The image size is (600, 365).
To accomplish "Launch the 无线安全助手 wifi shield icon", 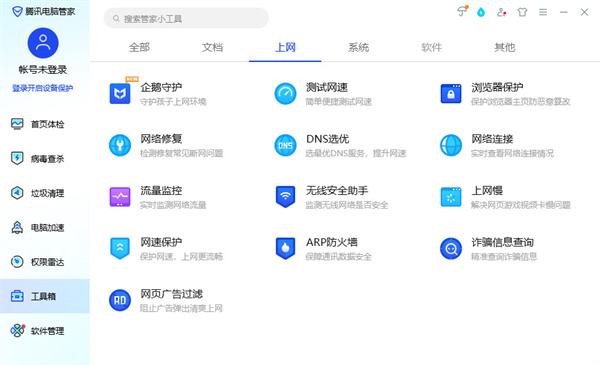I will pos(285,197).
